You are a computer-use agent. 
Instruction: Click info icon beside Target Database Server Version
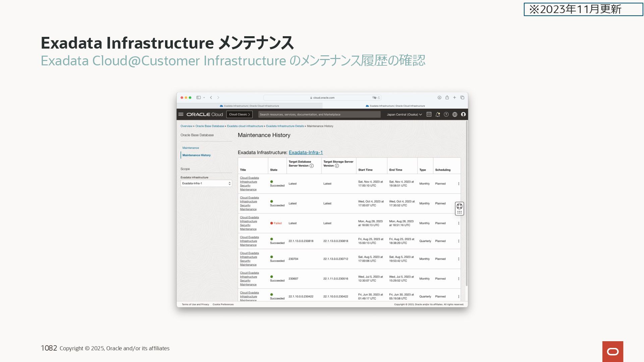tap(312, 166)
